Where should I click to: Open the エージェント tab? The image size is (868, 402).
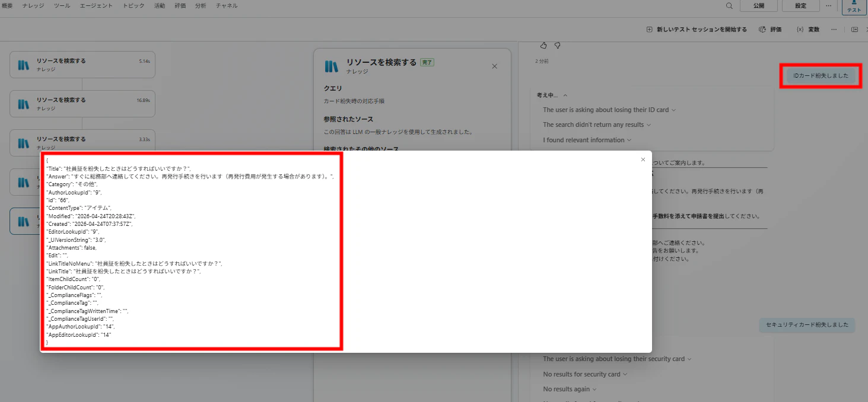pos(96,5)
